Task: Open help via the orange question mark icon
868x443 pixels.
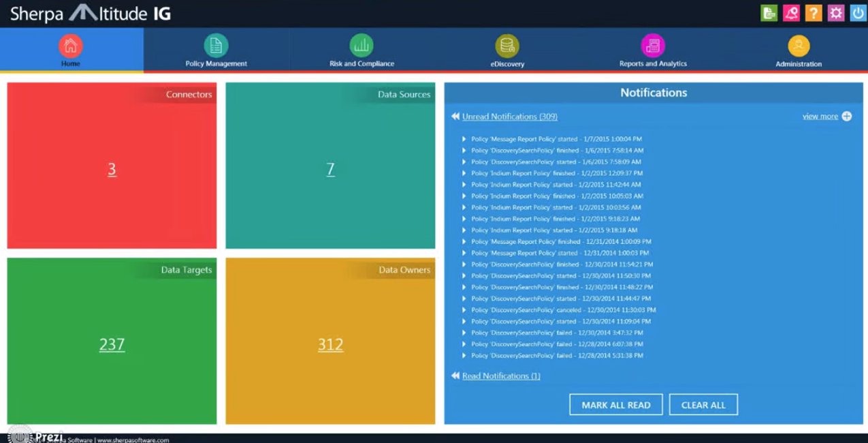Action: click(x=814, y=13)
